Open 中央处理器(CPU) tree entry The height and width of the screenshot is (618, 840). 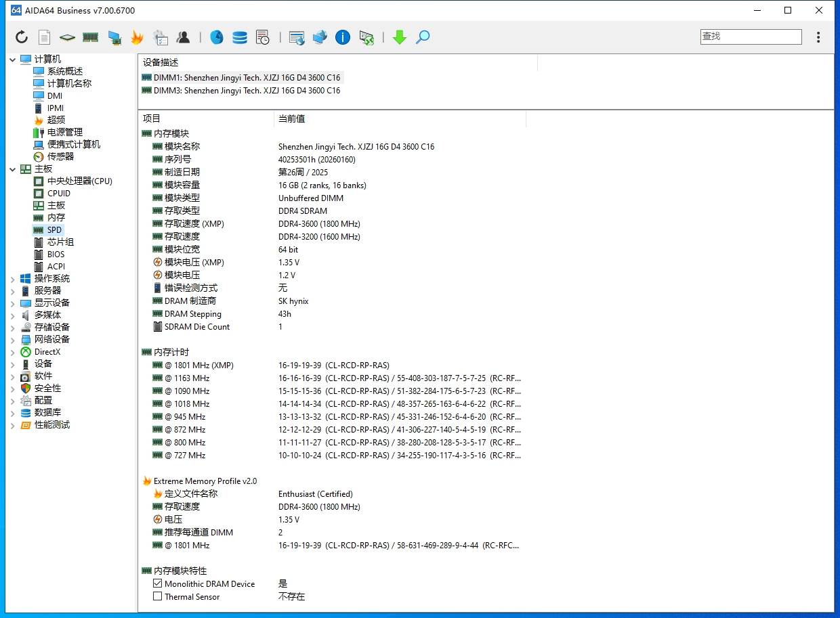(80, 181)
